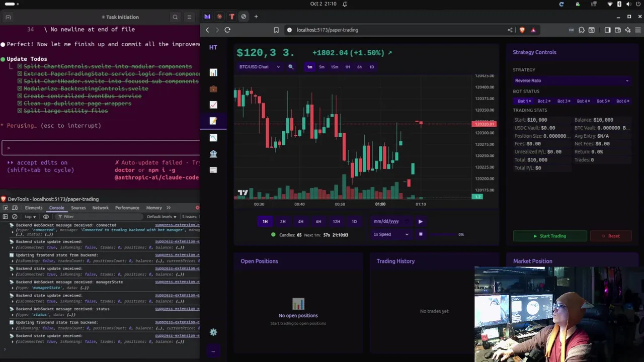Select Bot 1 in bot status
Viewport: 644px width, 362px height.
(x=524, y=101)
